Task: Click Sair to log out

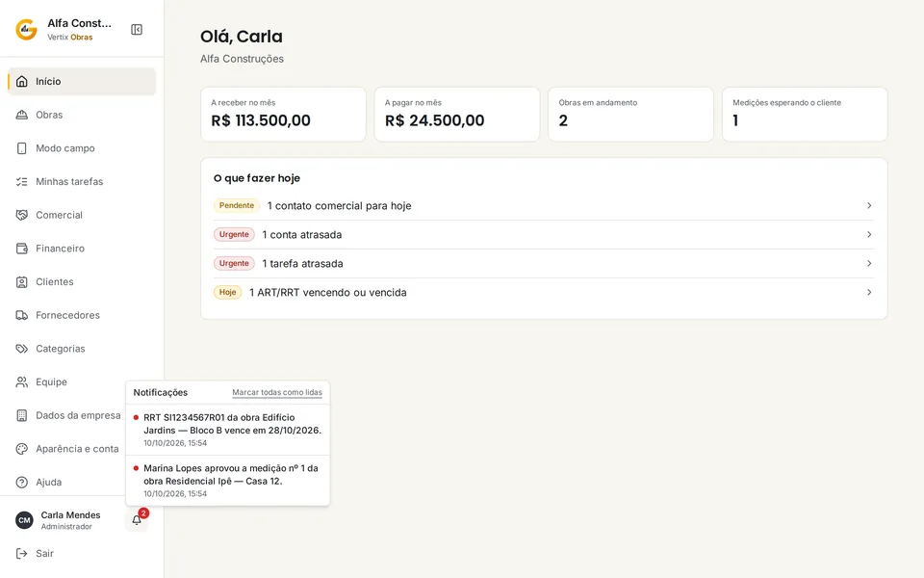Action: (82, 553)
